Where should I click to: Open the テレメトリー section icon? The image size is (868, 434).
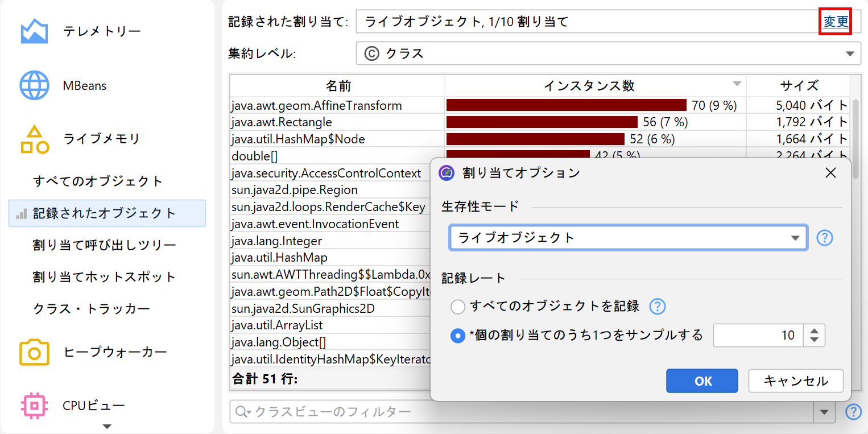click(34, 31)
